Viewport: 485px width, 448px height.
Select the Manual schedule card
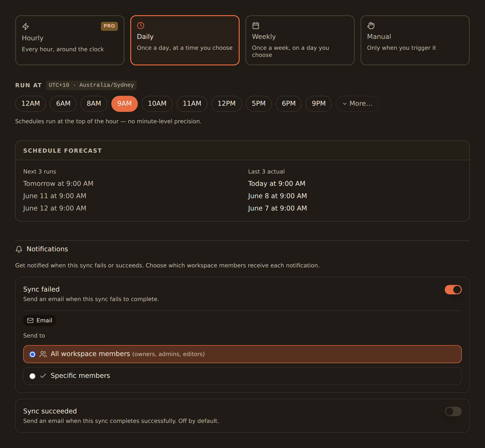(415, 40)
